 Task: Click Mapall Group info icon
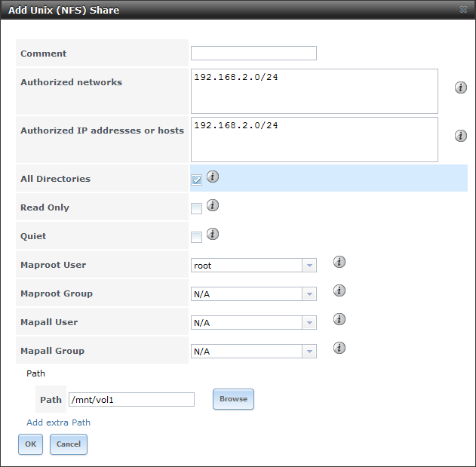(339, 348)
